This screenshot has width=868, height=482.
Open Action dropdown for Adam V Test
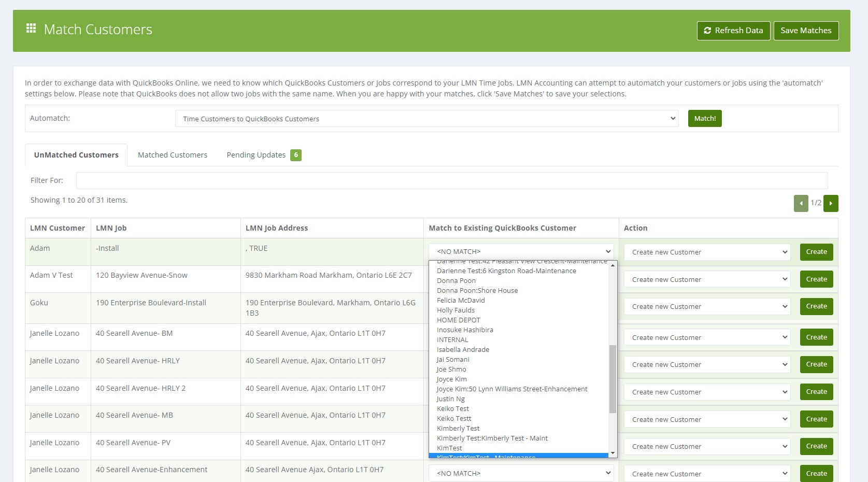pos(707,279)
